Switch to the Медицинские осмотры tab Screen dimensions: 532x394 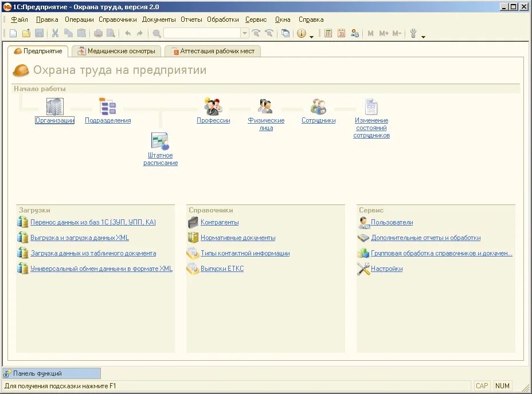(x=116, y=51)
